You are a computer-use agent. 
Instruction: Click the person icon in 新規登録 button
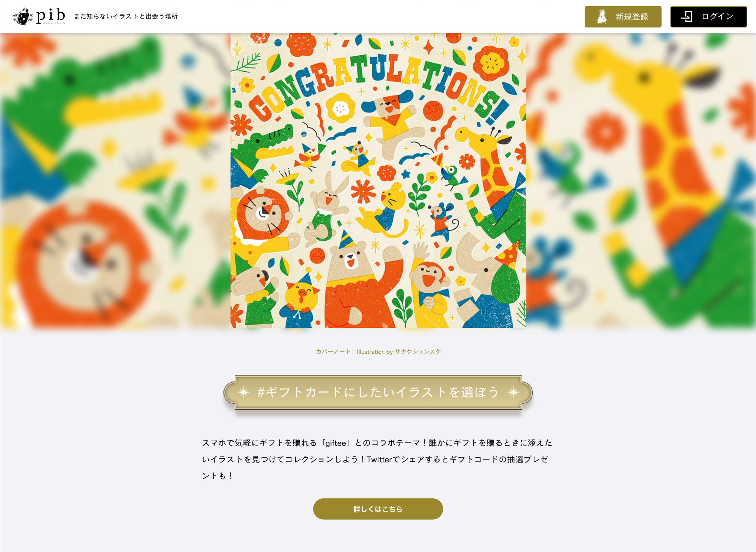click(x=602, y=17)
